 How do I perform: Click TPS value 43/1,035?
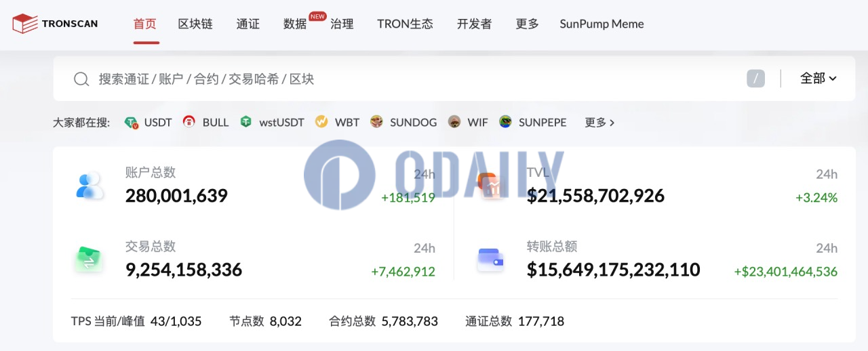click(x=176, y=321)
